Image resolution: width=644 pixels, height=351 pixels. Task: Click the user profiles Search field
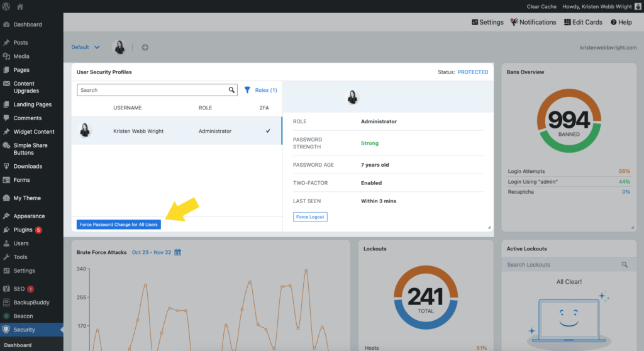click(157, 90)
